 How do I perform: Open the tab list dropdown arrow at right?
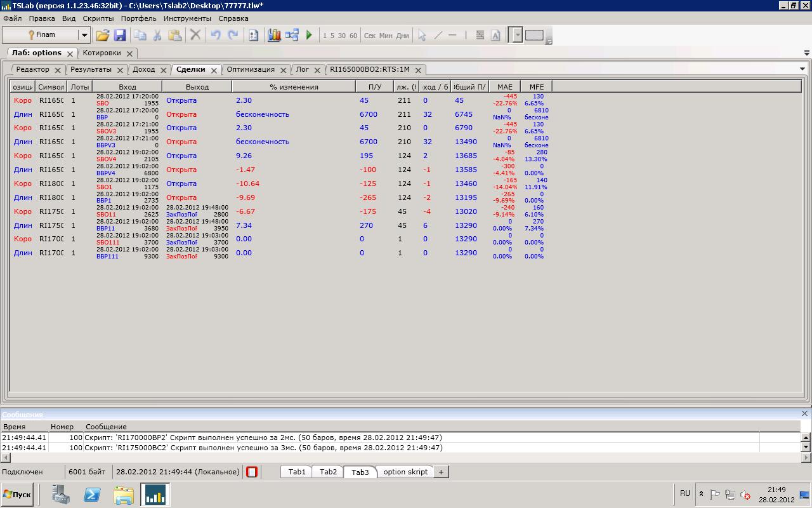(x=802, y=69)
